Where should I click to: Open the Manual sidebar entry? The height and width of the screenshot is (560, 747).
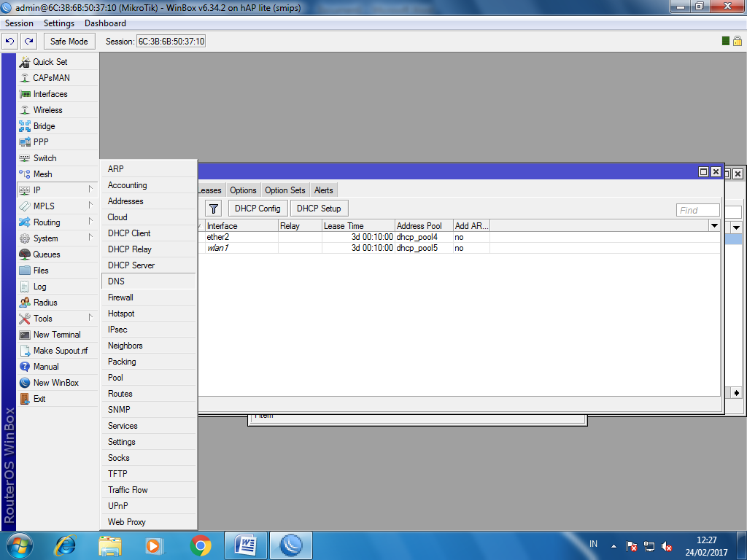coord(58,367)
